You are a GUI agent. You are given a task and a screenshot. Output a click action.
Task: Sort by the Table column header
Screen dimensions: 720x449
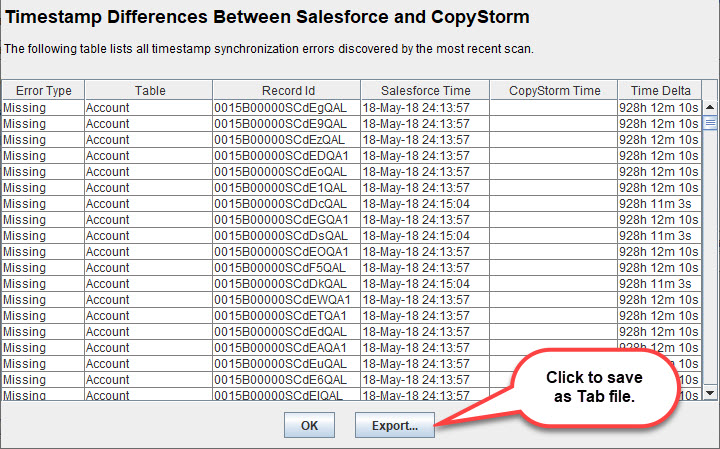149,90
